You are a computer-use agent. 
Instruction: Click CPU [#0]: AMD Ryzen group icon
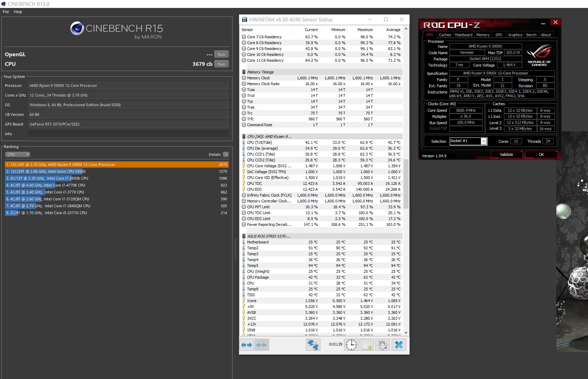244,137
